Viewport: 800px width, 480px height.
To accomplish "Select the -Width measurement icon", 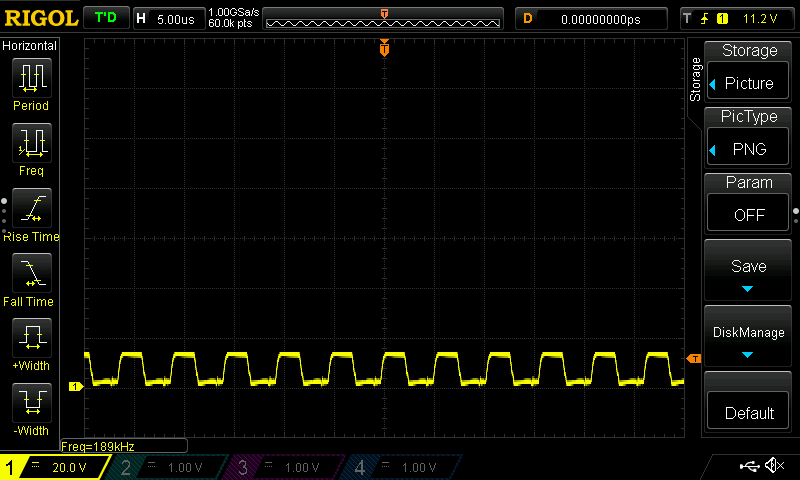I will coord(32,402).
